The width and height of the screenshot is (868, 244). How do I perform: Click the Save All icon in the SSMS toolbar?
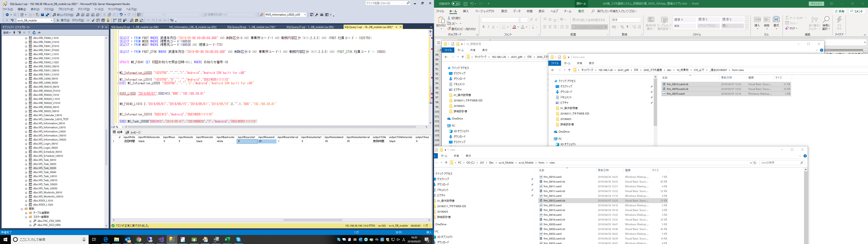pyautogui.click(x=47, y=15)
